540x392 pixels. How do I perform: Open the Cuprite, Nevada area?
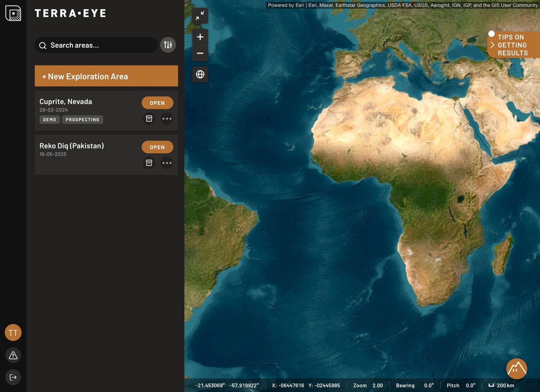tap(157, 103)
